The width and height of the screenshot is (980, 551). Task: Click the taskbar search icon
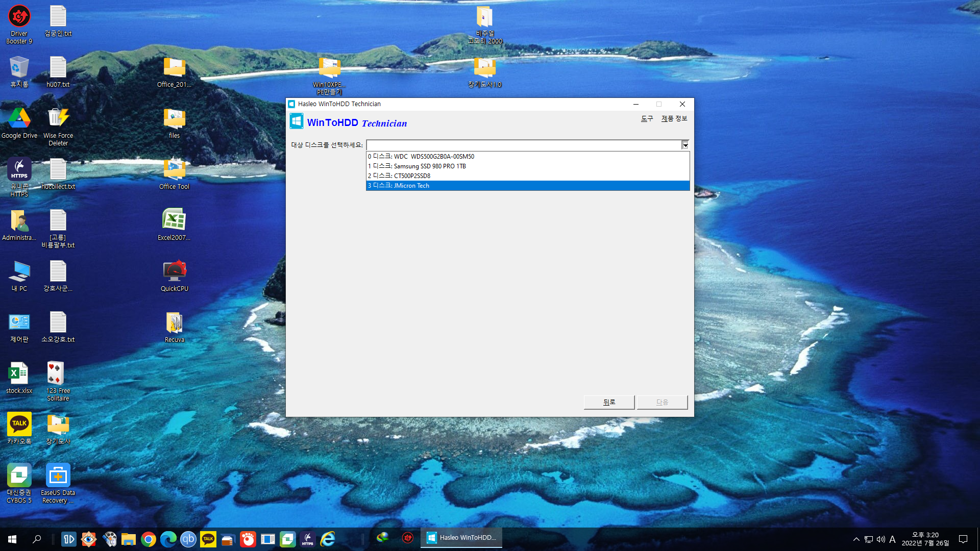pyautogui.click(x=37, y=539)
